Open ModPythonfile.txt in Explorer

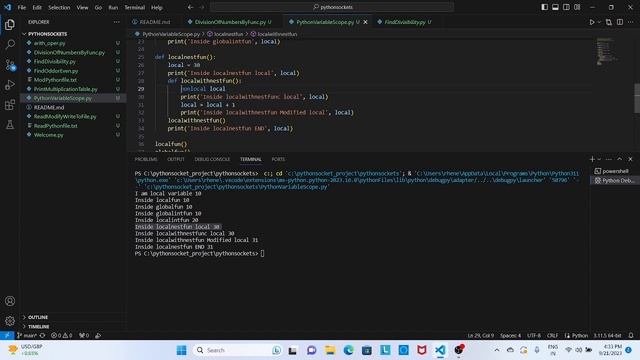[56, 80]
